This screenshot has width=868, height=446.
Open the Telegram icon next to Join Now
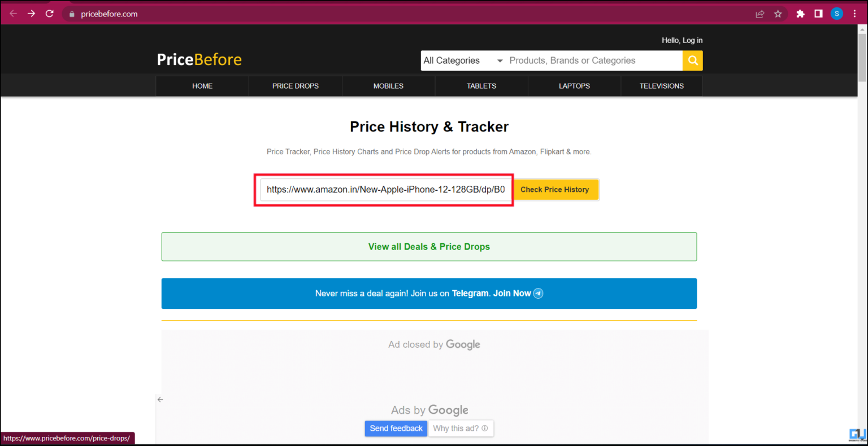[x=537, y=293]
